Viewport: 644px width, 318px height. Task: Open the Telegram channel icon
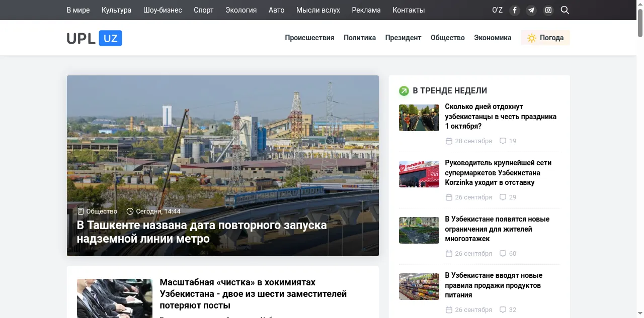pyautogui.click(x=531, y=10)
